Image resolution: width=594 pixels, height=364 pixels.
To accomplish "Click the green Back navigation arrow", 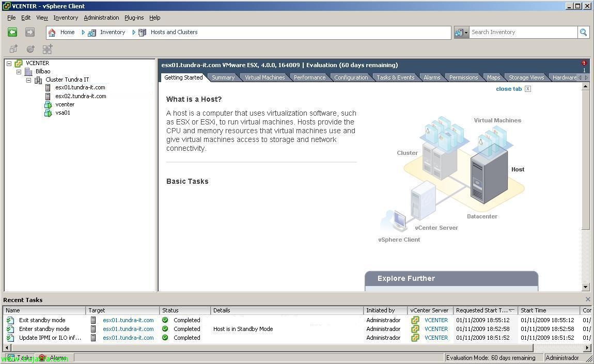I will click(12, 32).
